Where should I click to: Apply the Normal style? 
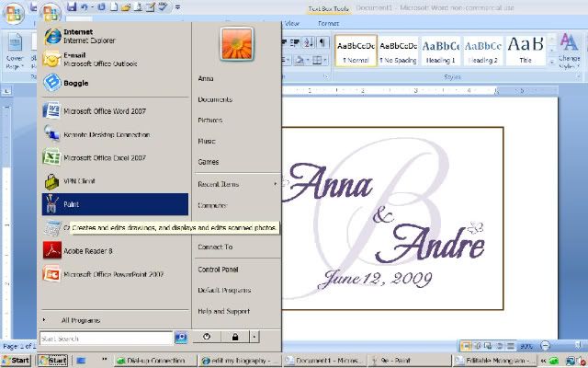coord(356,52)
